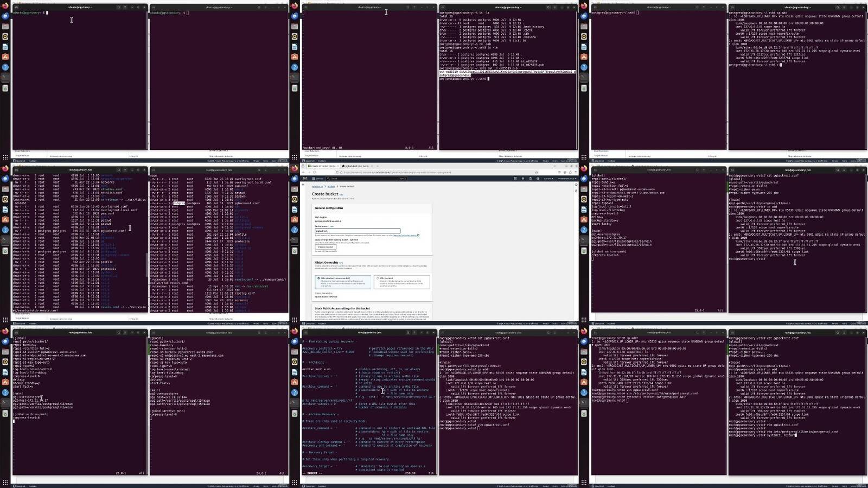
Task: Open Trash from dock beside AWS Create bucket page
Action: point(295,251)
